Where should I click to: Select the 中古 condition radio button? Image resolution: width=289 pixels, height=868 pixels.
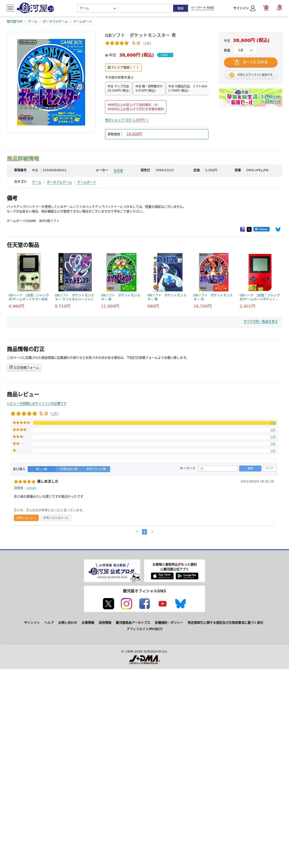click(x=107, y=55)
